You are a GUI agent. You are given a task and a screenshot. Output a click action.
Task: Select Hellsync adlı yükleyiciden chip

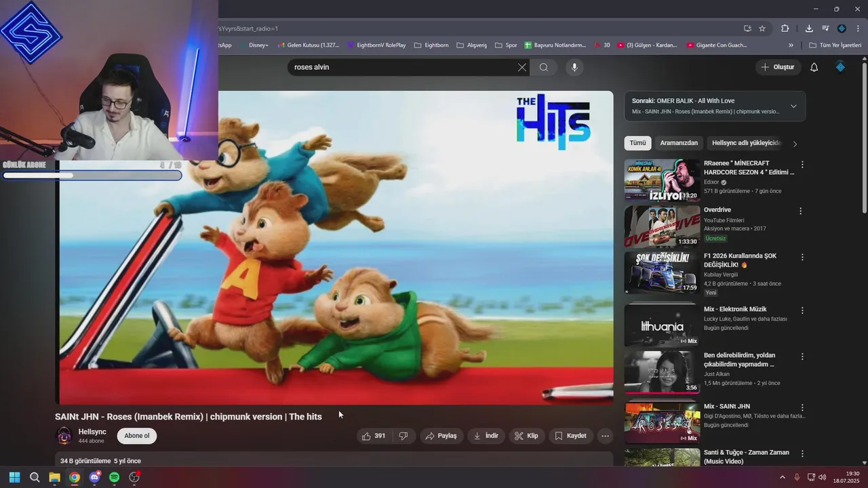coord(747,143)
